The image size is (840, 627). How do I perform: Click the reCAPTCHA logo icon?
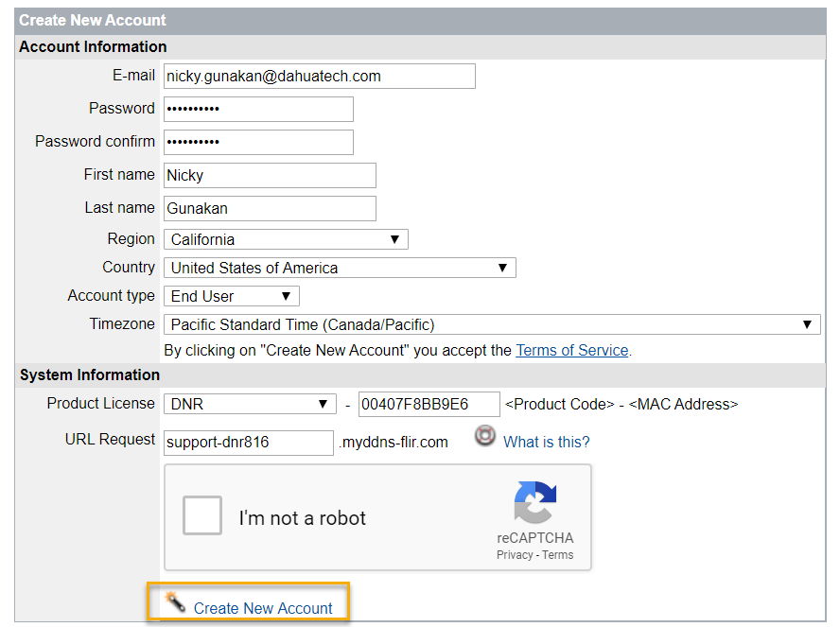(x=535, y=503)
